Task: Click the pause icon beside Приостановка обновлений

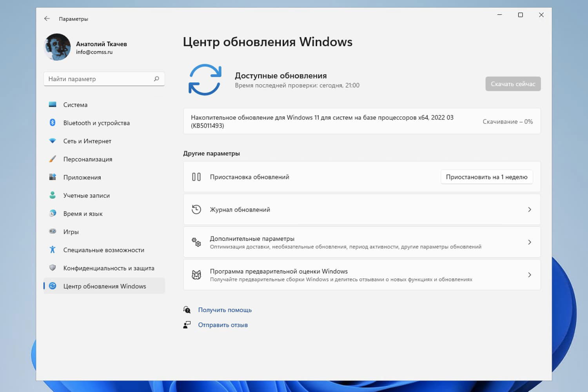Action: 196,177
